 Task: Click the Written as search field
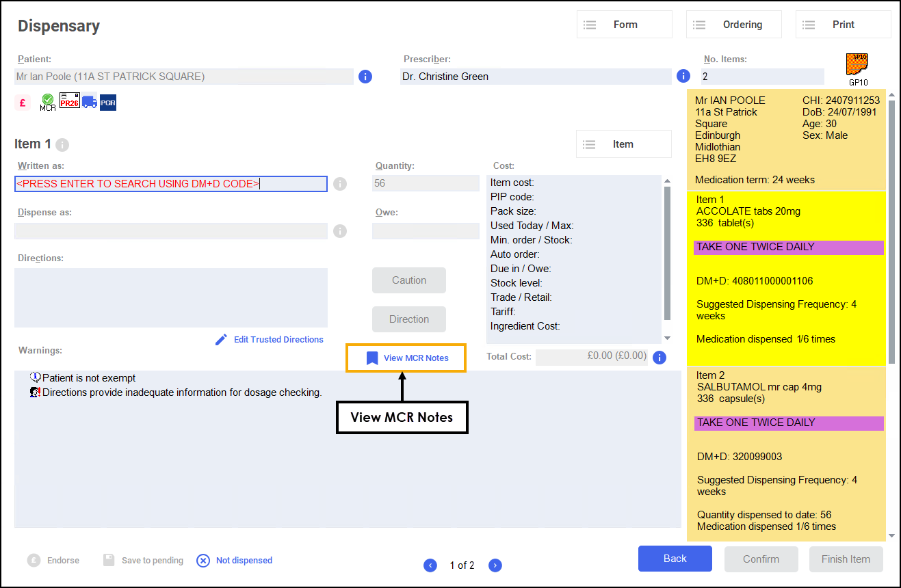point(171,184)
